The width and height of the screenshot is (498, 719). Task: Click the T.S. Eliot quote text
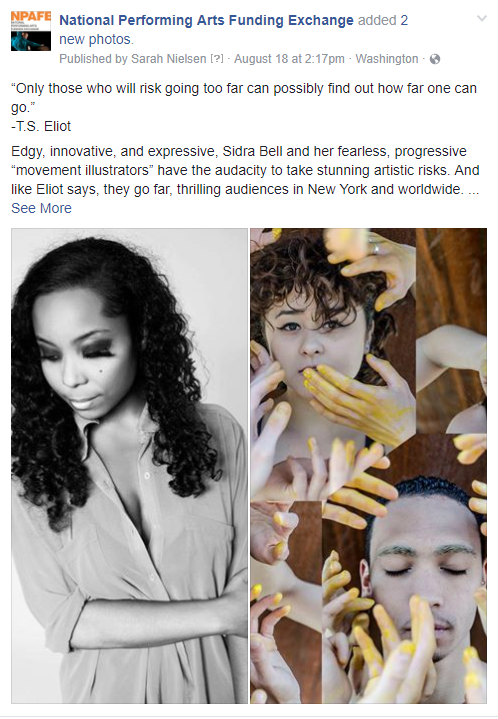click(244, 98)
